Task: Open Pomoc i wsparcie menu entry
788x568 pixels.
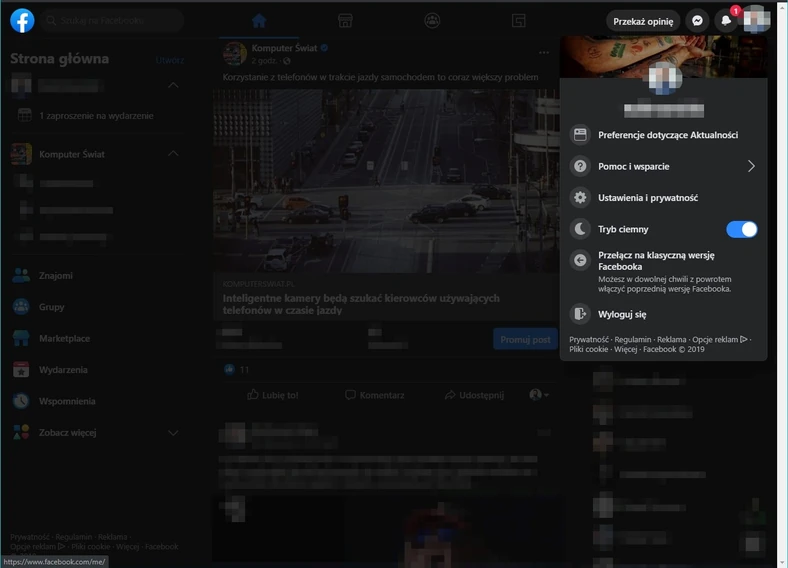Action: [663, 166]
